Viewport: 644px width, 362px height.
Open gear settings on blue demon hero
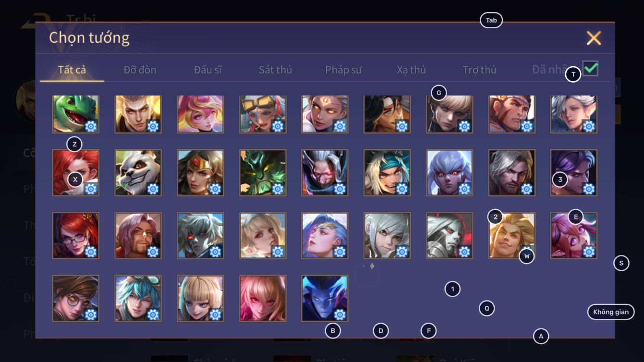tap(340, 314)
